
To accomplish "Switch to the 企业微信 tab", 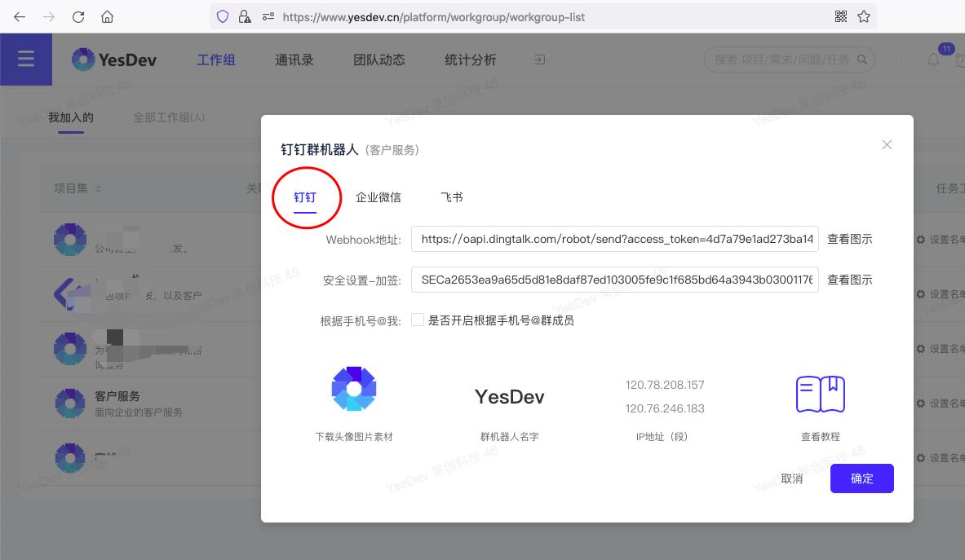I will [x=378, y=196].
